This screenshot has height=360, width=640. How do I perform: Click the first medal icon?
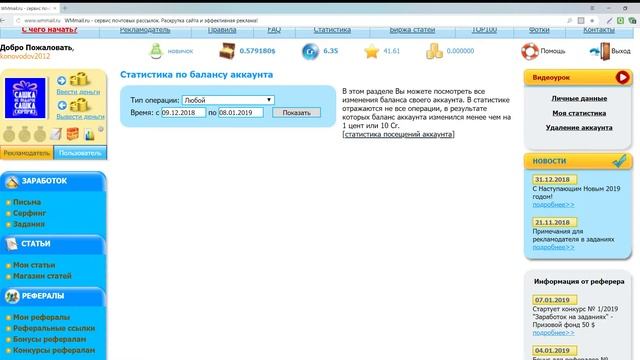pyautogui.click(x=9, y=134)
